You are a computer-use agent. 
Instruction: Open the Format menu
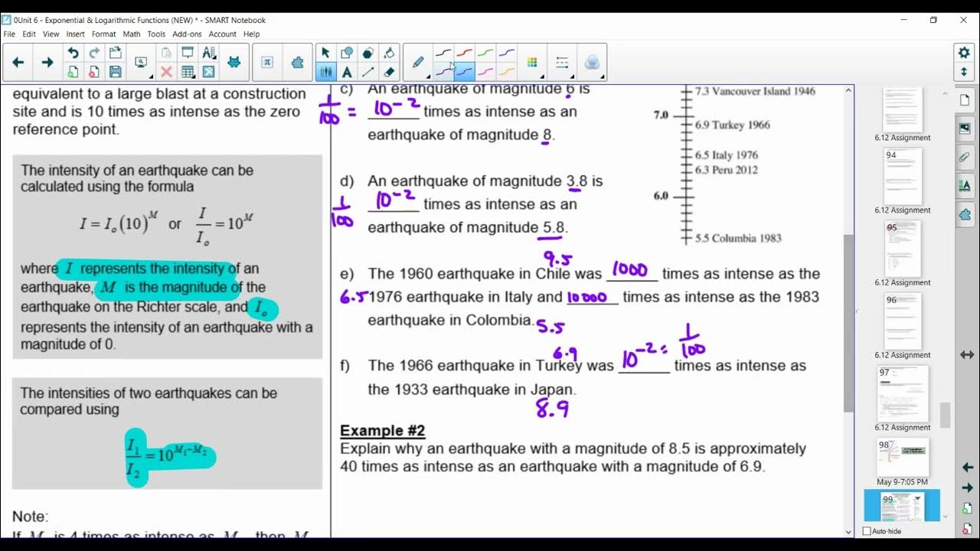coord(104,34)
